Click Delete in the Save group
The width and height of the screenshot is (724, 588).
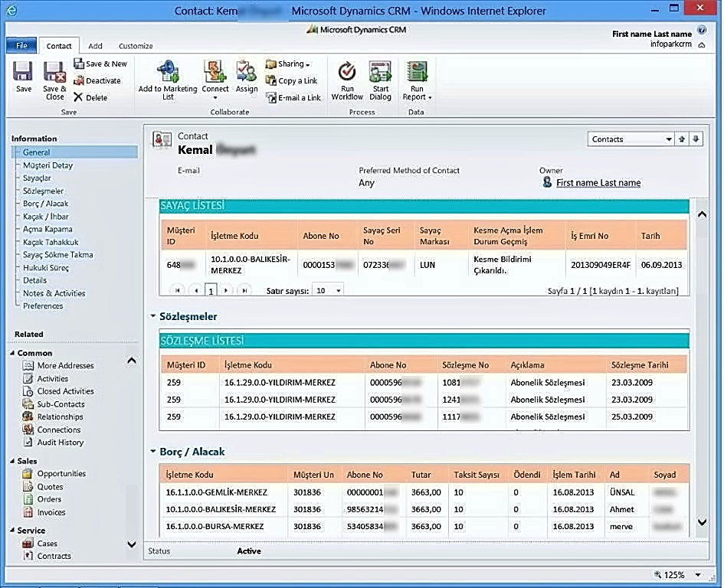[90, 97]
